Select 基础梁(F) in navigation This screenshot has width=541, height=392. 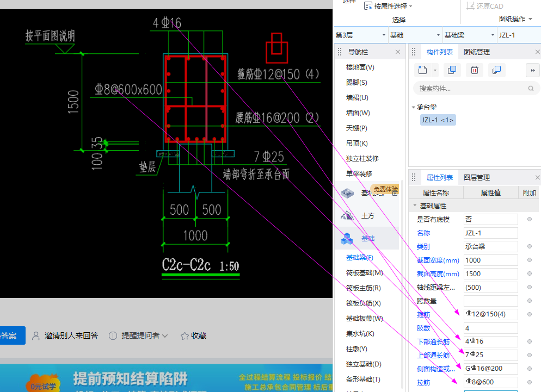click(x=360, y=258)
